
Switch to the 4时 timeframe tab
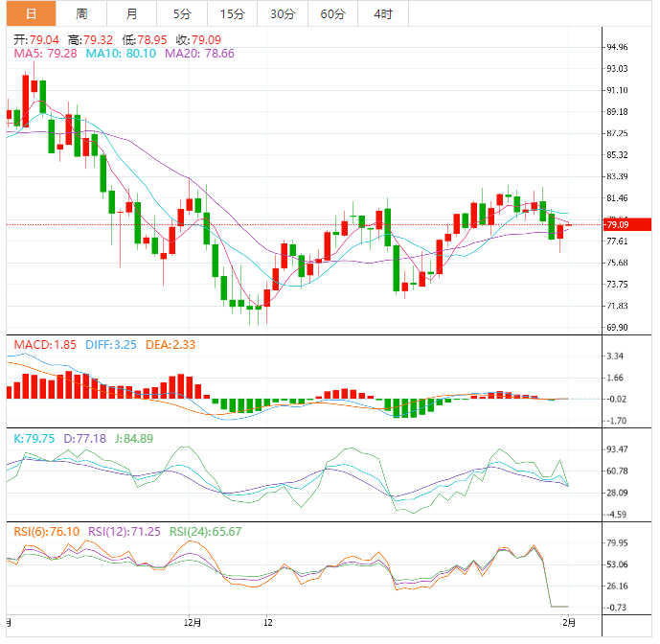(383, 14)
